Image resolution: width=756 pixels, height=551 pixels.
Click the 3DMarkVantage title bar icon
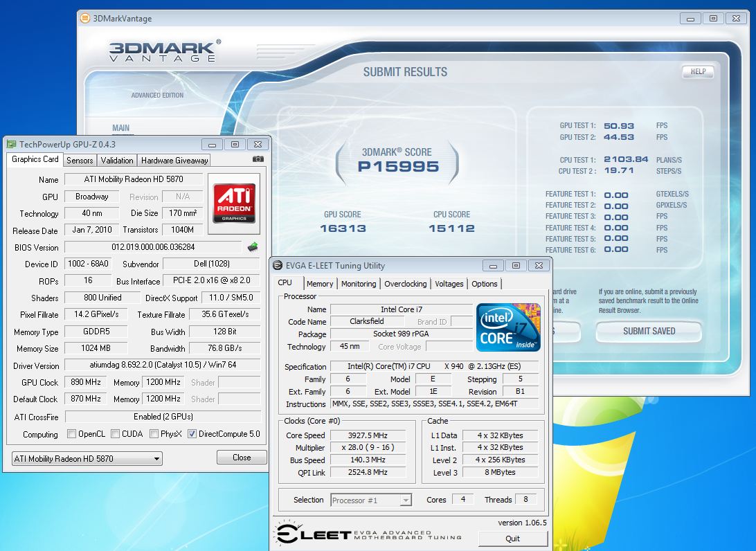pos(85,18)
